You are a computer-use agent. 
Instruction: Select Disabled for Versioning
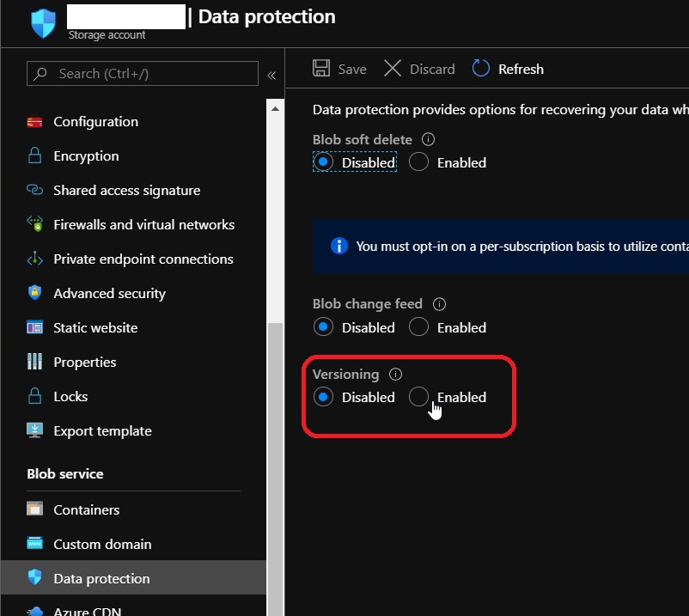[323, 397]
